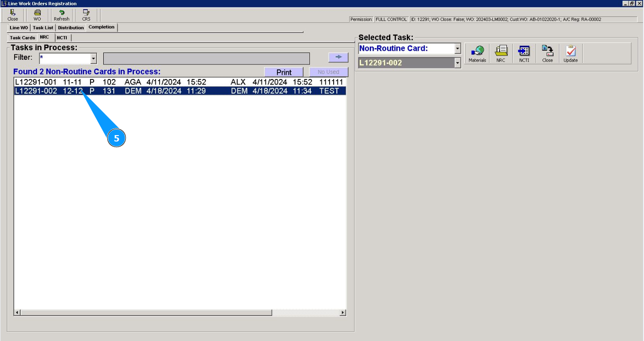This screenshot has height=341, width=644.
Task: Click the No Used button
Action: [x=329, y=72]
